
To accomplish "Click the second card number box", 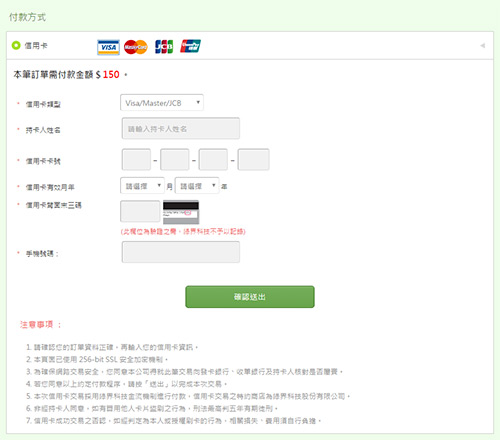I will tap(175, 160).
